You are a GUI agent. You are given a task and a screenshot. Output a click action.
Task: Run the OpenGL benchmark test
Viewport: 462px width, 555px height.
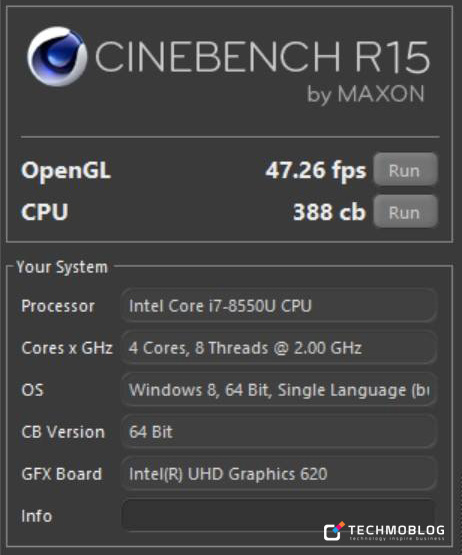point(405,170)
